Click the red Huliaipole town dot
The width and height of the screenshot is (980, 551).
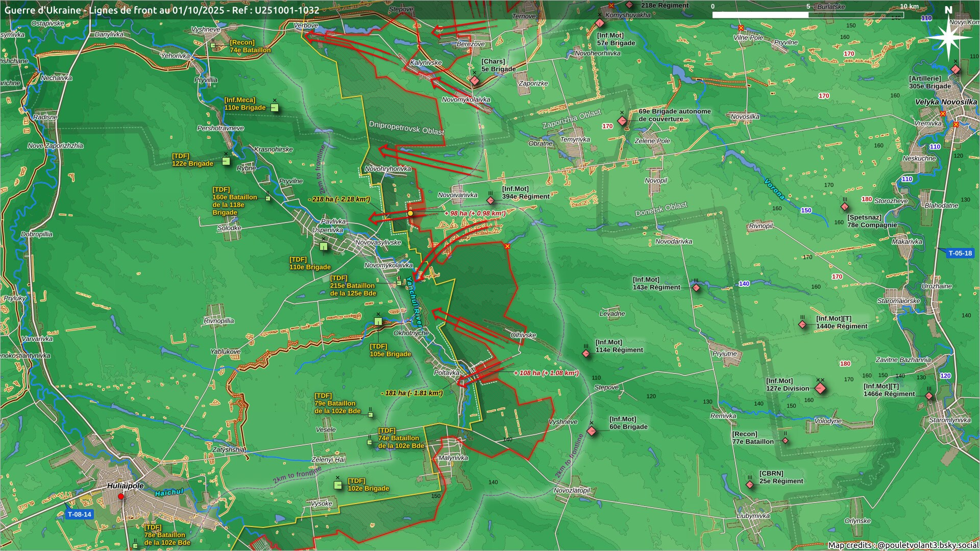pos(121,496)
